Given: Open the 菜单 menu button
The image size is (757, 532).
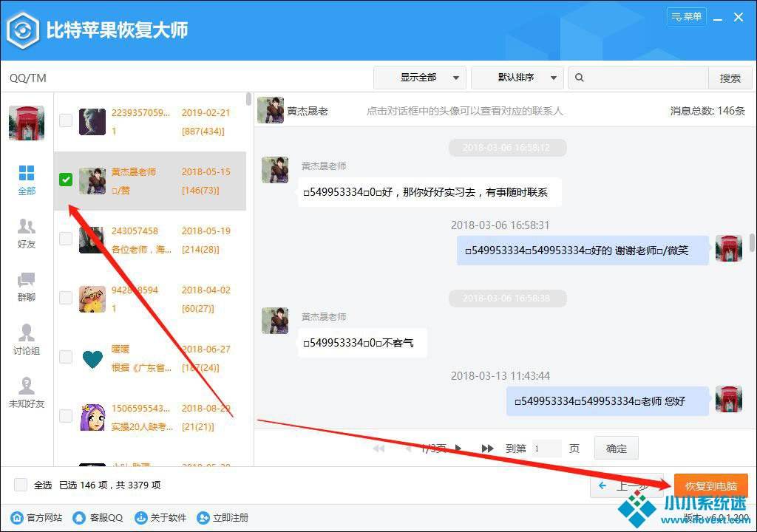Looking at the screenshot, I should pyautogui.click(x=686, y=17).
